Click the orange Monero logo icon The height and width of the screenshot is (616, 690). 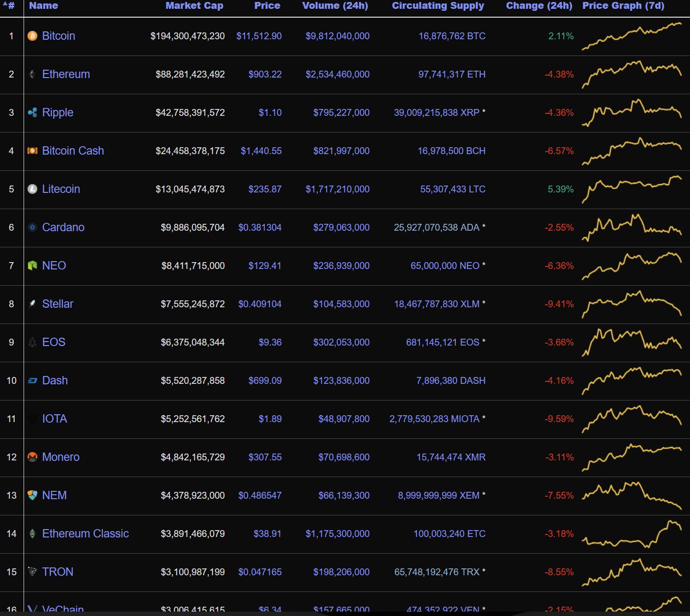click(32, 457)
